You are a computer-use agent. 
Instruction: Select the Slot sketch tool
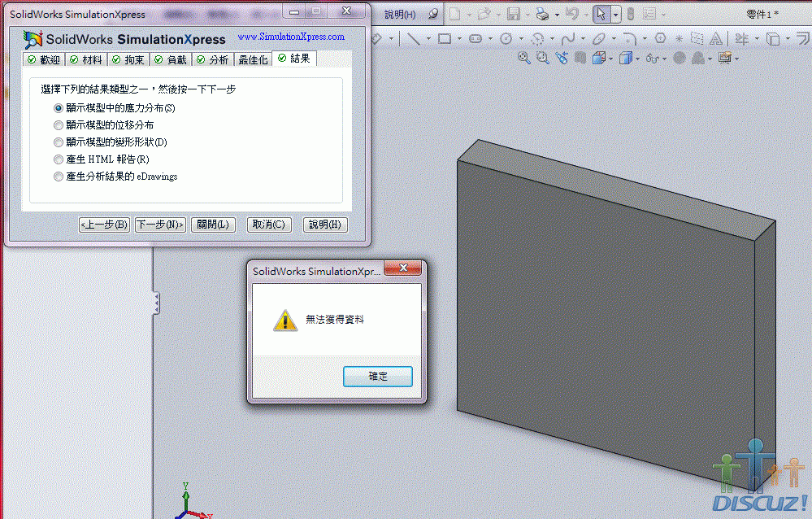pos(475,38)
